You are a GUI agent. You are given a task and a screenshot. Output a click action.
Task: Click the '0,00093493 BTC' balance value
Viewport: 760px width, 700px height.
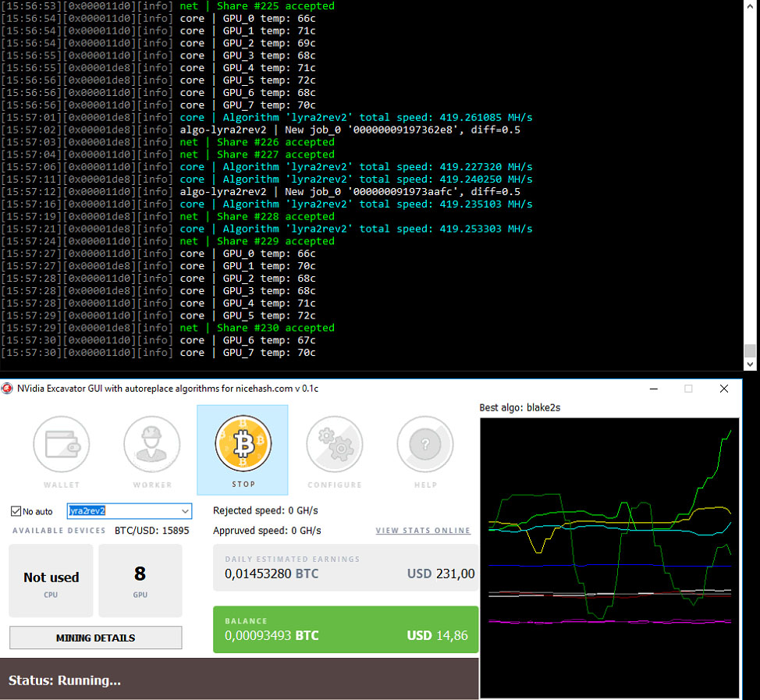(272, 635)
